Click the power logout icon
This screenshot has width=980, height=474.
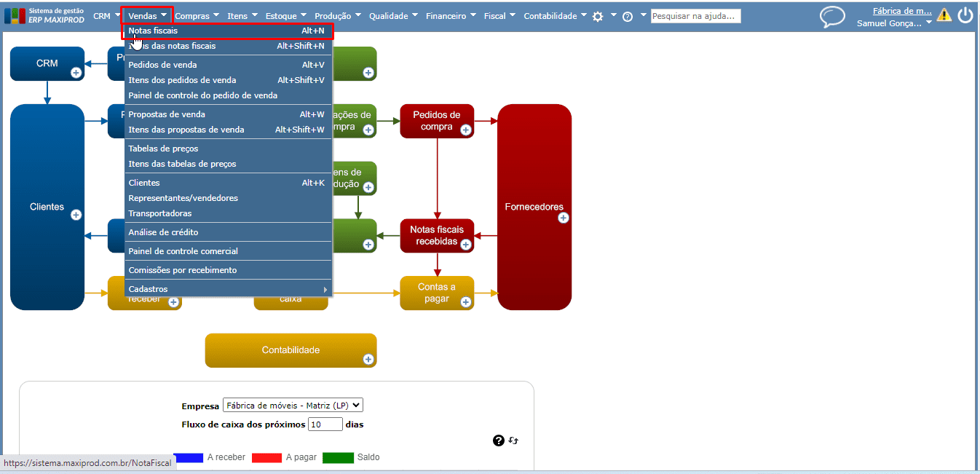point(965,15)
